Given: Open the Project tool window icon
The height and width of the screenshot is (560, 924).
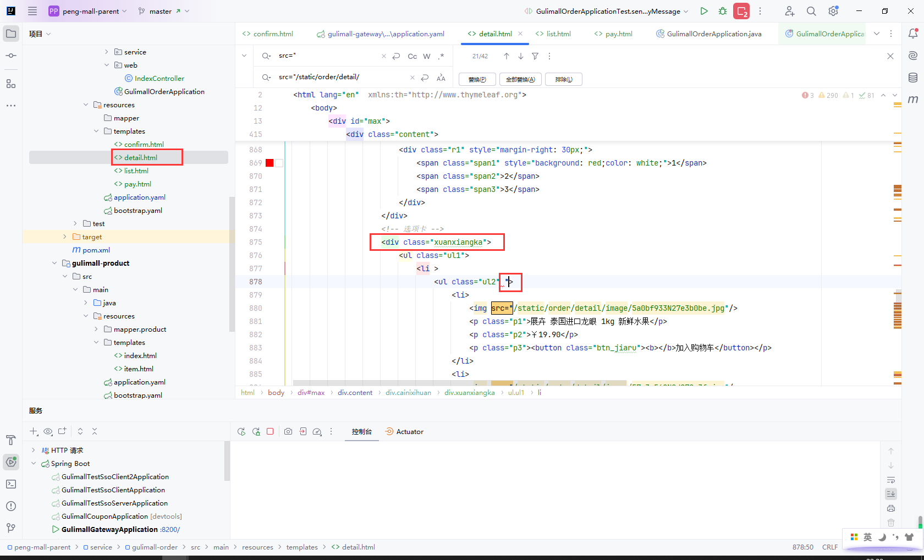Looking at the screenshot, I should click(11, 34).
